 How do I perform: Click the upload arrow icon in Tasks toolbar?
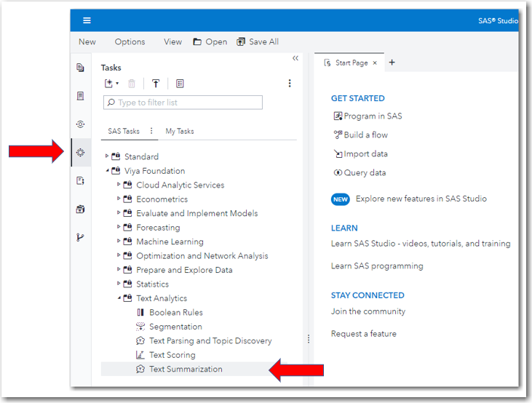pos(156,84)
